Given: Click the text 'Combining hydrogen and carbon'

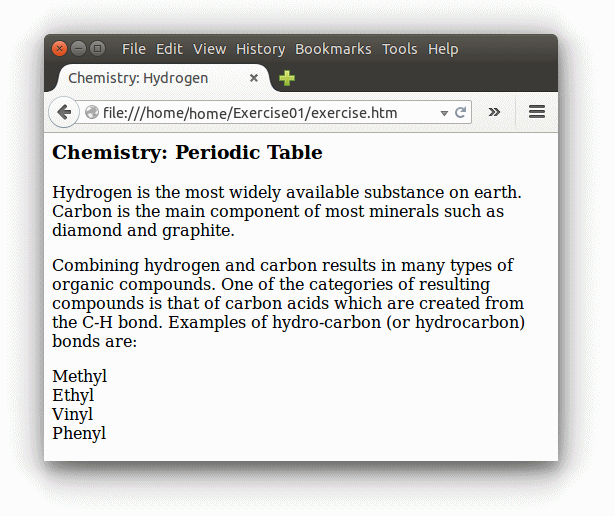Looking at the screenshot, I should (x=184, y=265).
